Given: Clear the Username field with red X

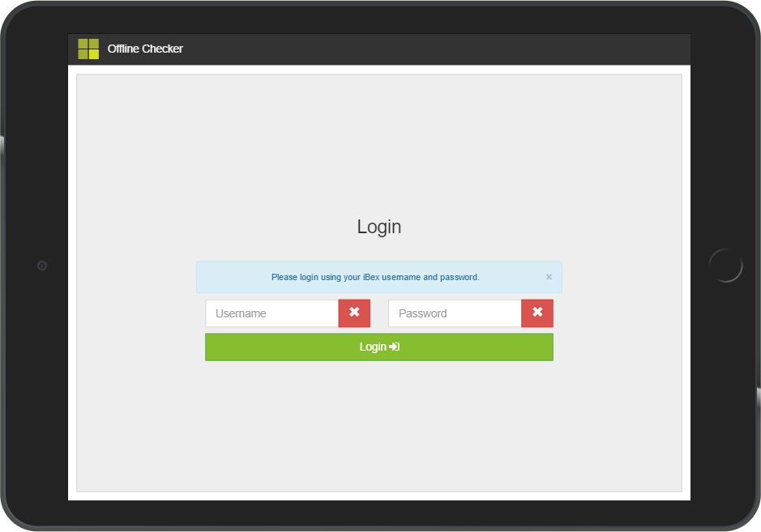Looking at the screenshot, I should [354, 313].
